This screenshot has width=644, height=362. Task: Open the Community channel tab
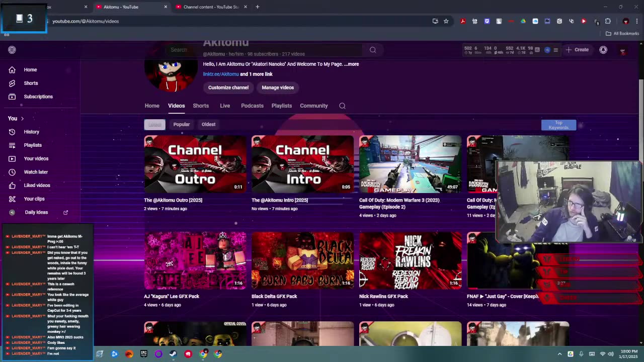coord(314,106)
